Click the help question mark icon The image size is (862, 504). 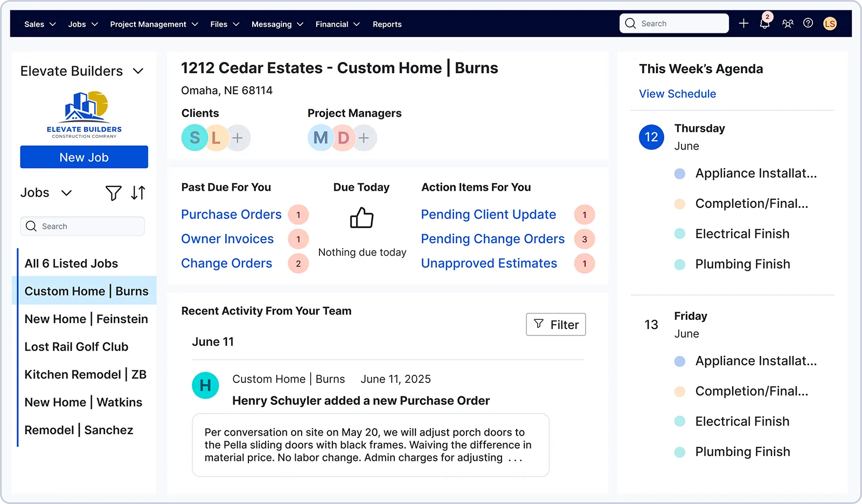[808, 23]
